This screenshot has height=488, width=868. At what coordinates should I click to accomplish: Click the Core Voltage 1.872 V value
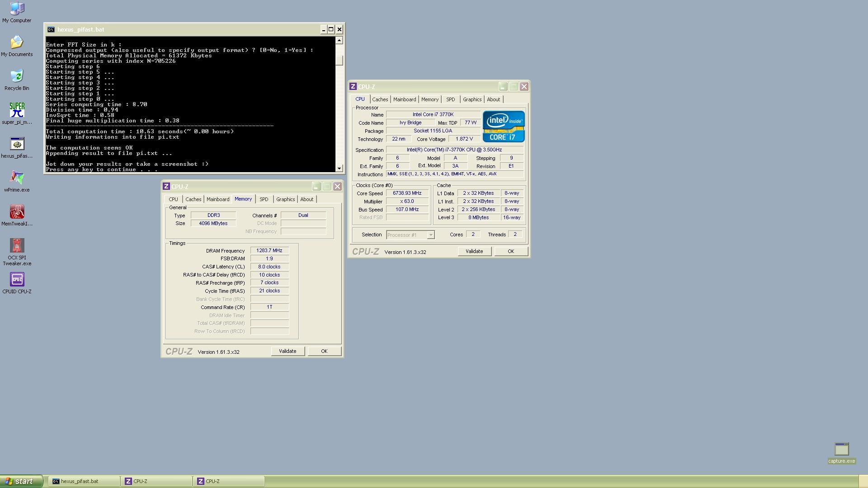(x=464, y=139)
